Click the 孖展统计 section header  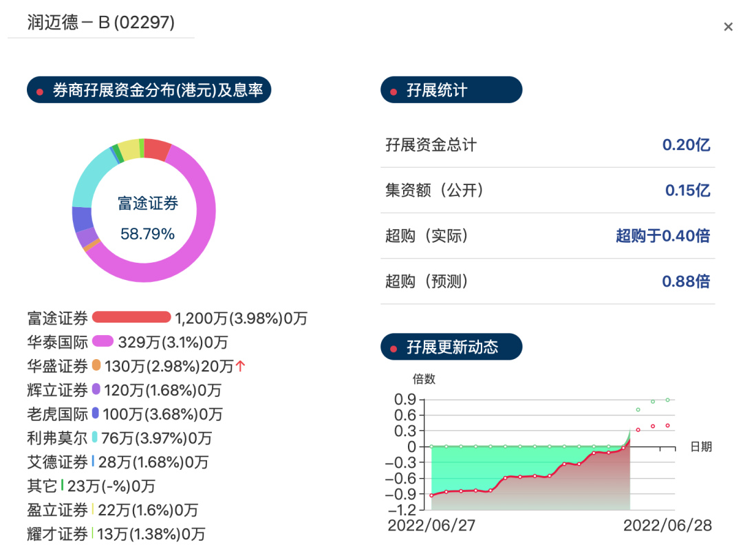[451, 90]
